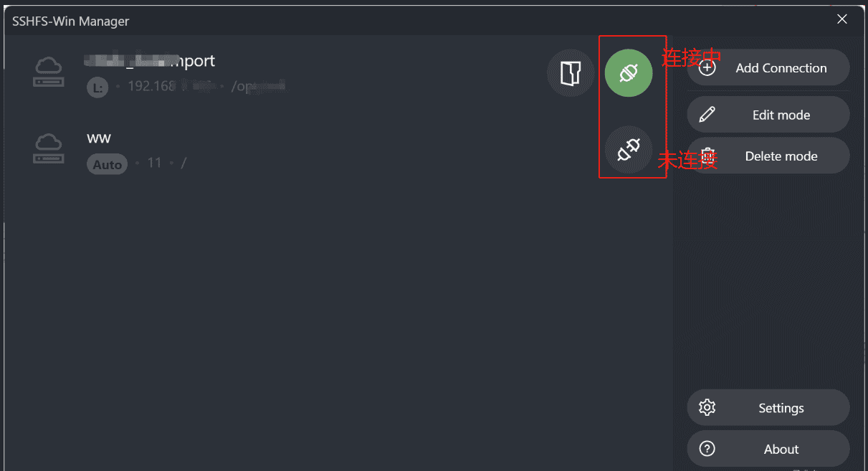Open the Settings page

[x=768, y=407]
